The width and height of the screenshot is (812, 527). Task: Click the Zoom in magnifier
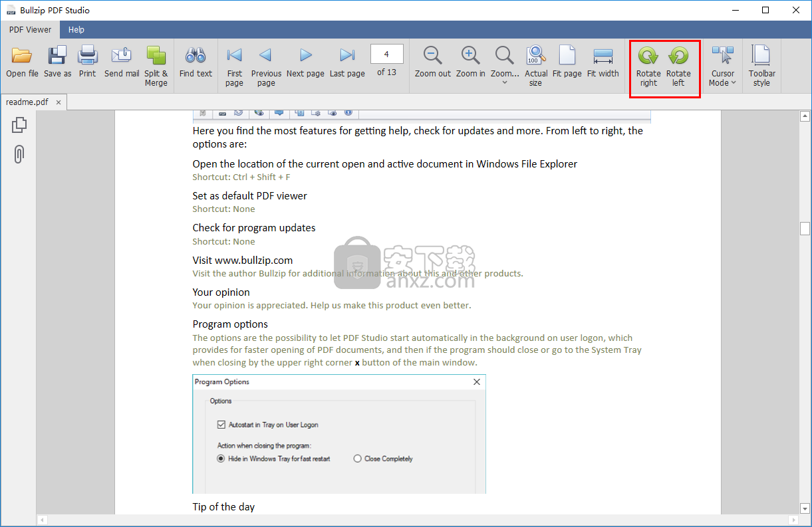[470, 55]
